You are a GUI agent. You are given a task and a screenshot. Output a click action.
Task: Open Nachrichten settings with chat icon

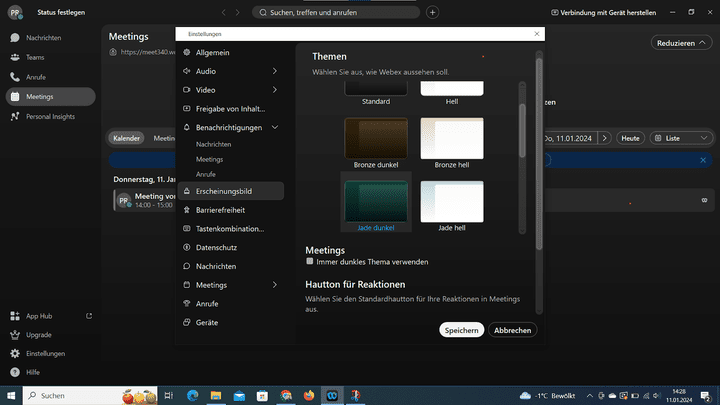231,266
